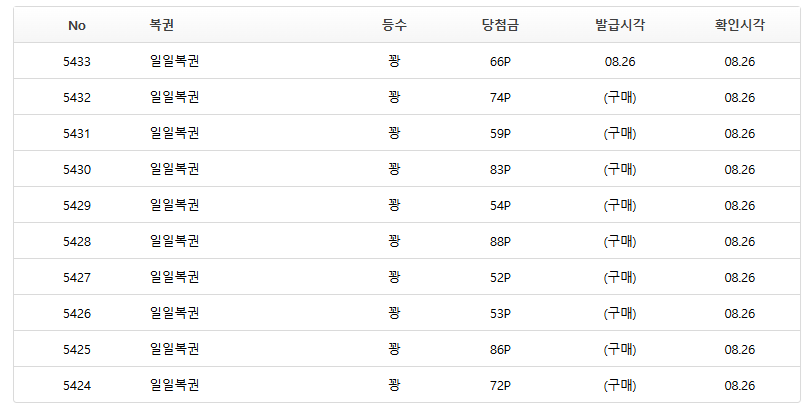Click the No column header

pos(77,25)
